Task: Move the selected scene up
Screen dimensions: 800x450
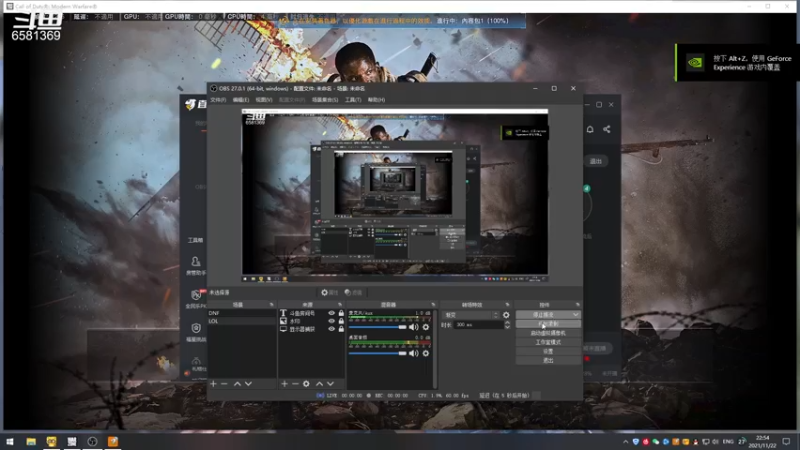Action: 237,384
